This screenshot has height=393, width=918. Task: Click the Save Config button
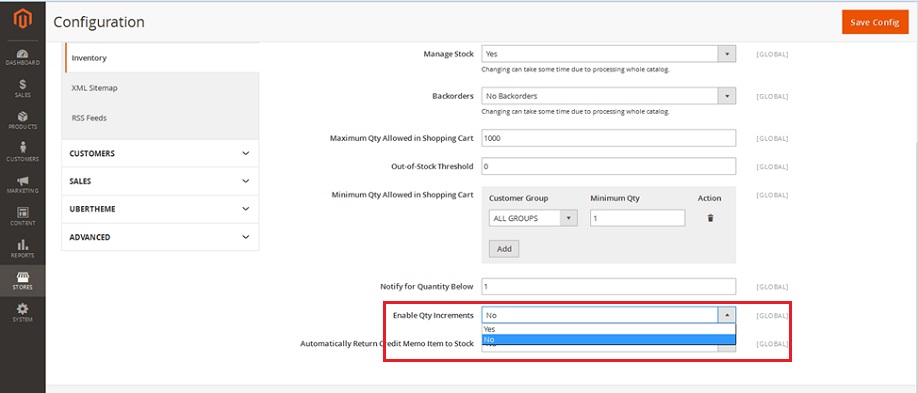click(x=875, y=22)
